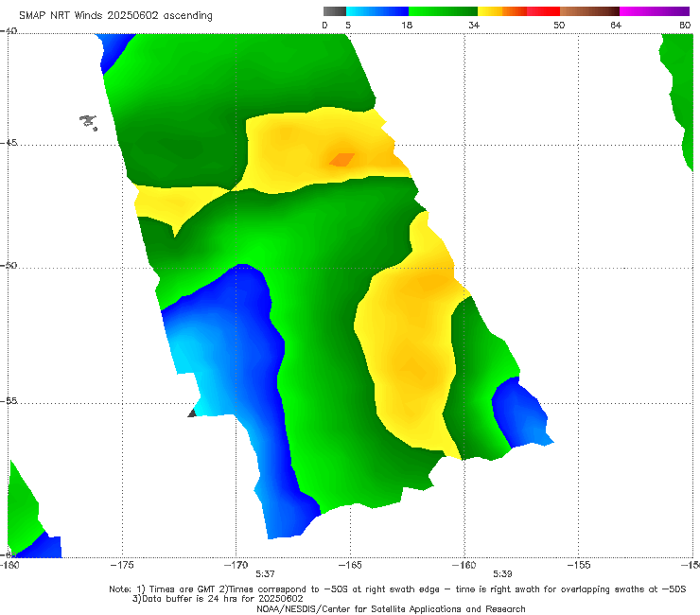Click the swath time label '5:37'
The height and width of the screenshot is (615, 700).
pyautogui.click(x=265, y=574)
